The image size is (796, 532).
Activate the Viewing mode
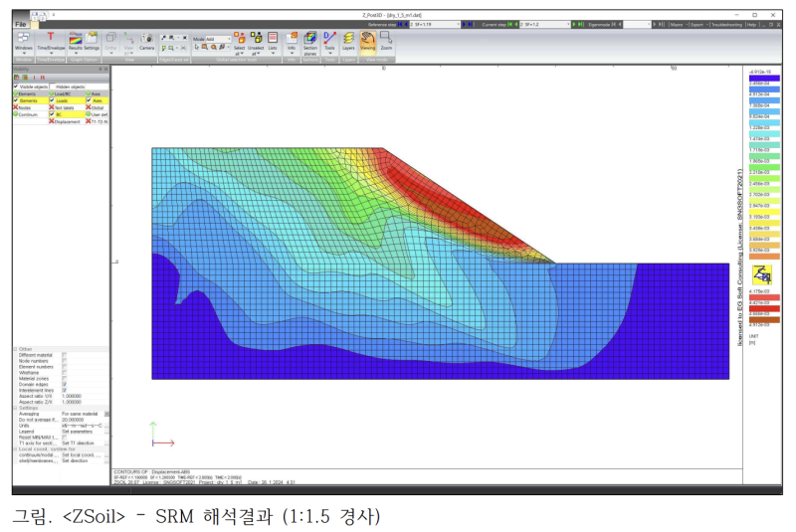[367, 42]
